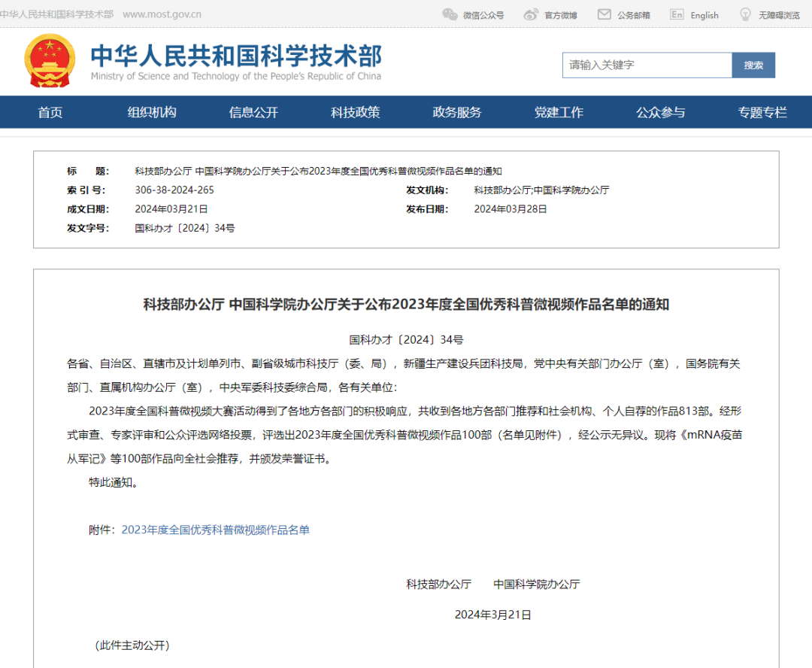Image resolution: width=812 pixels, height=668 pixels.
Task: Click 发布日期 value 2024年03月28日
Action: (511, 209)
